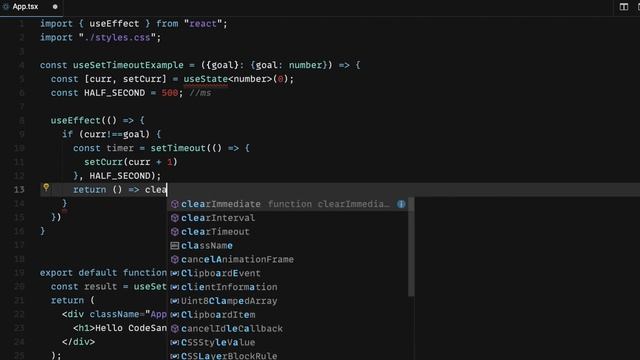The width and height of the screenshot is (640, 360).
Task: Click the //ms comment
Action: 200,93
